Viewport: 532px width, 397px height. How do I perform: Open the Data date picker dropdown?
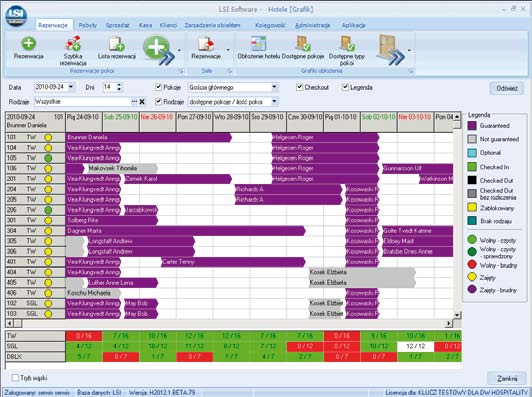tap(71, 87)
